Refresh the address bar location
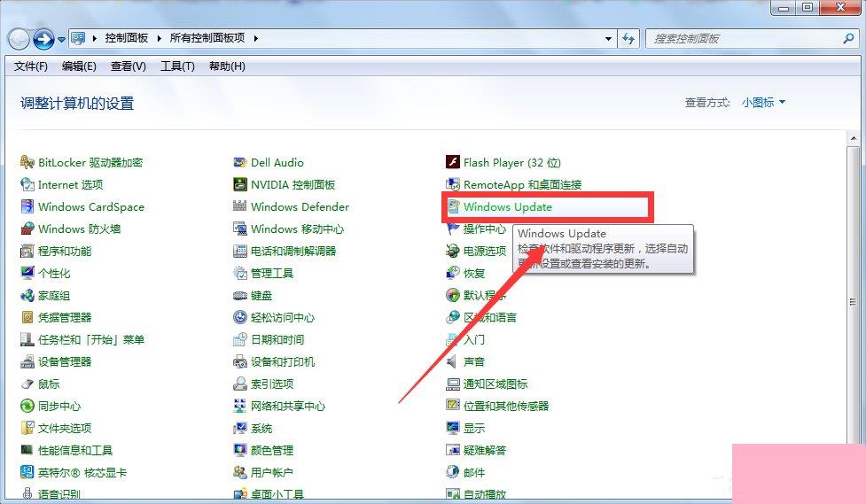The width and height of the screenshot is (866, 504). 628,39
